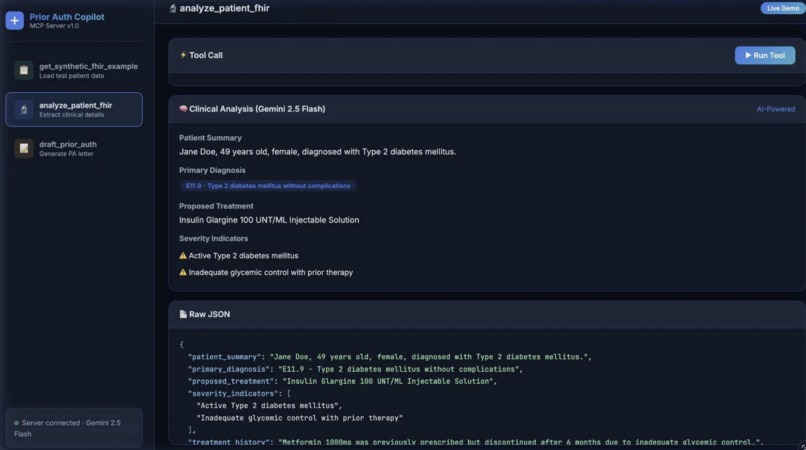
Task: Click the document icon beside Raw JSON
Action: point(183,314)
